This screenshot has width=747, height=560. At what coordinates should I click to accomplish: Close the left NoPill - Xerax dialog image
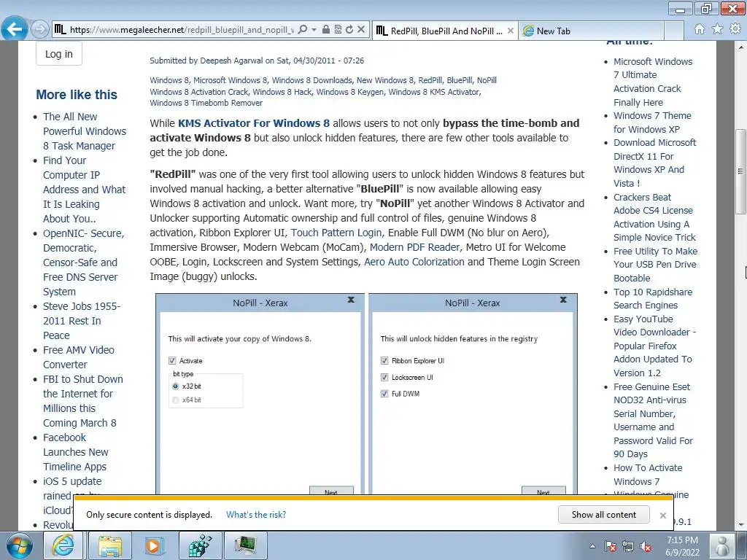pyautogui.click(x=351, y=300)
